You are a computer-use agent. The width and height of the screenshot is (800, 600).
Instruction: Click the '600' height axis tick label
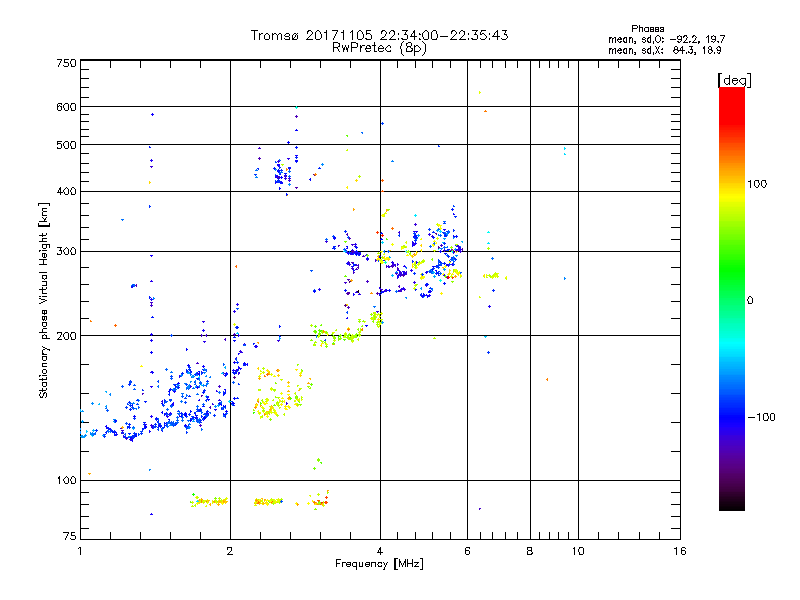[x=66, y=107]
